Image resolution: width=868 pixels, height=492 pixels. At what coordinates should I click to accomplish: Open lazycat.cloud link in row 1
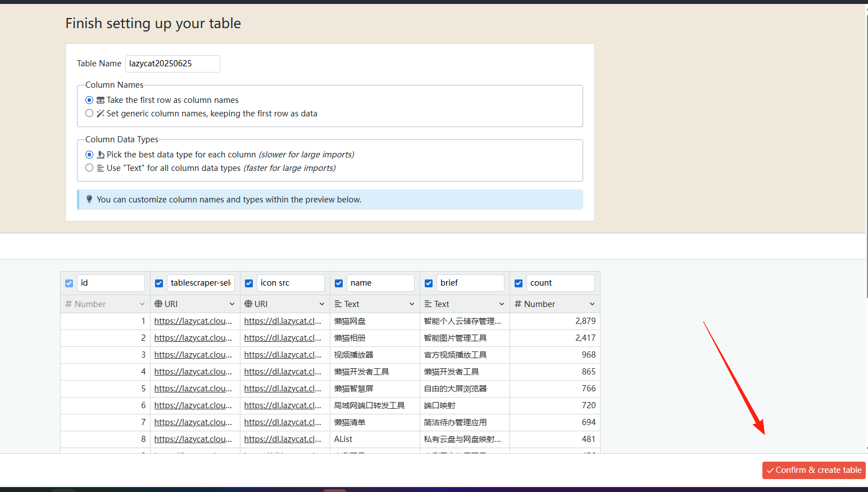193,321
